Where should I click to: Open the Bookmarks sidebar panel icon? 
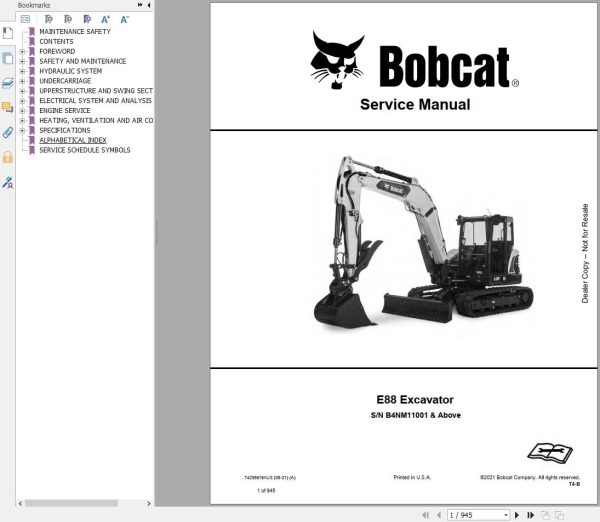[x=8, y=33]
